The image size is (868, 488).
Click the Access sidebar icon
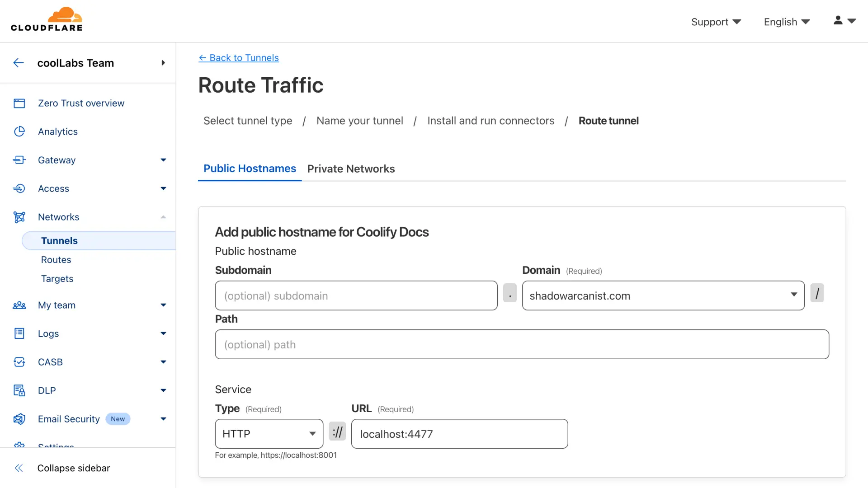[x=19, y=188]
